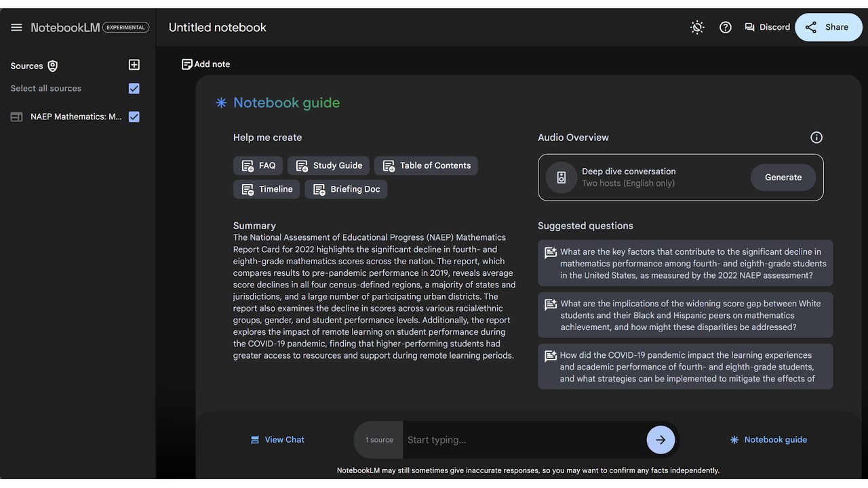Open the help question mark icon
This screenshot has width=868, height=488.
click(x=726, y=27)
